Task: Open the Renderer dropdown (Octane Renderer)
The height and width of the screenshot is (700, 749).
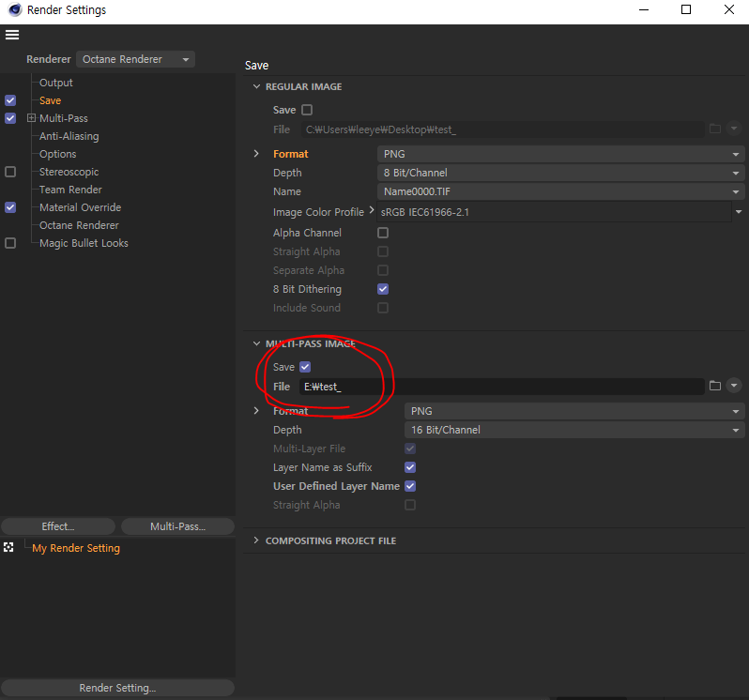Action: [135, 59]
